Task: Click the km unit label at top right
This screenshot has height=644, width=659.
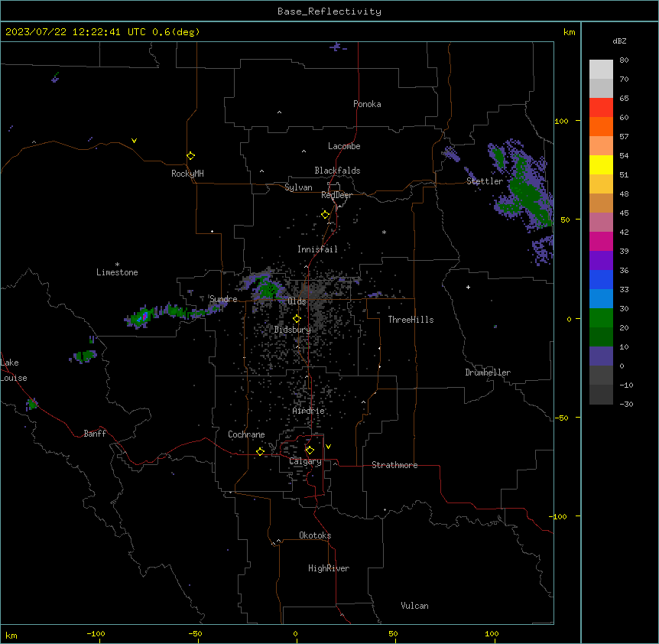Action: coord(569,32)
